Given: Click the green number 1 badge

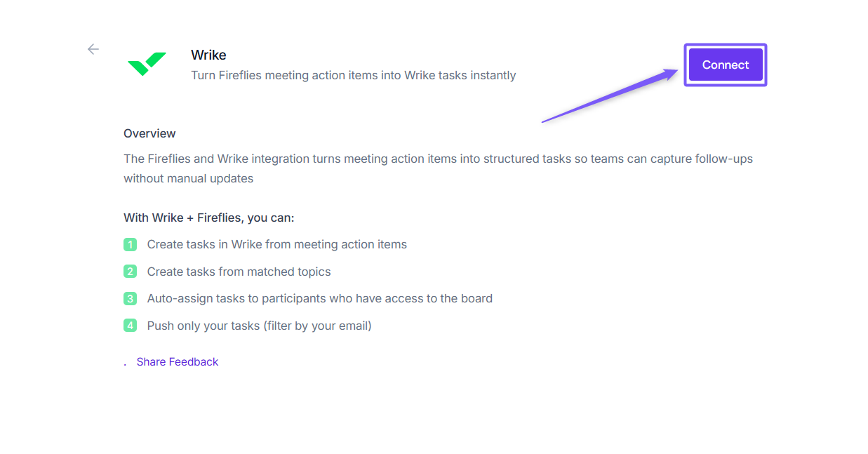Looking at the screenshot, I should point(130,245).
